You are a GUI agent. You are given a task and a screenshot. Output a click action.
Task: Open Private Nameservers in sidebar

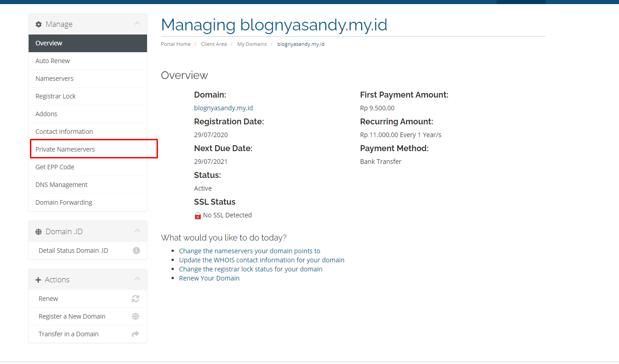pyautogui.click(x=88, y=149)
